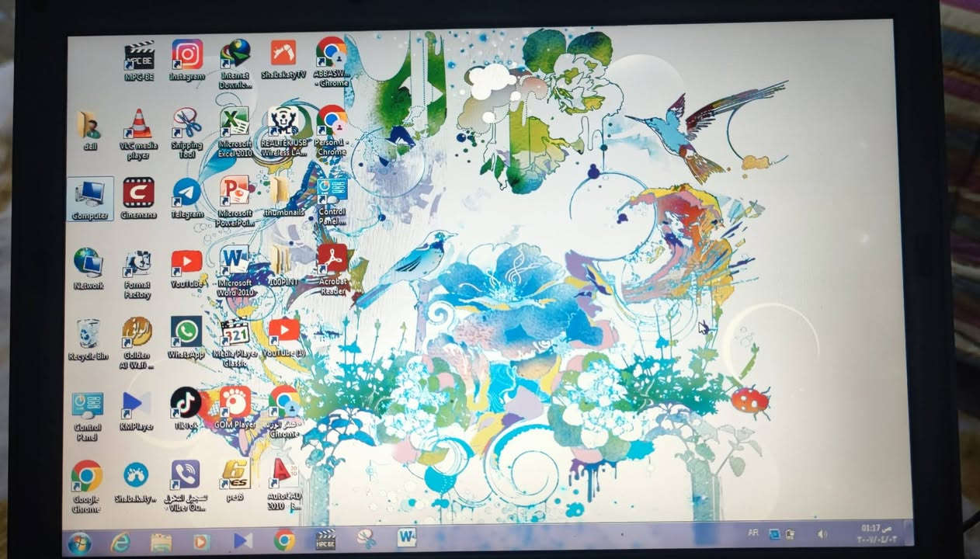
Task: Open the Instagram desktop shortcut
Action: [x=187, y=60]
